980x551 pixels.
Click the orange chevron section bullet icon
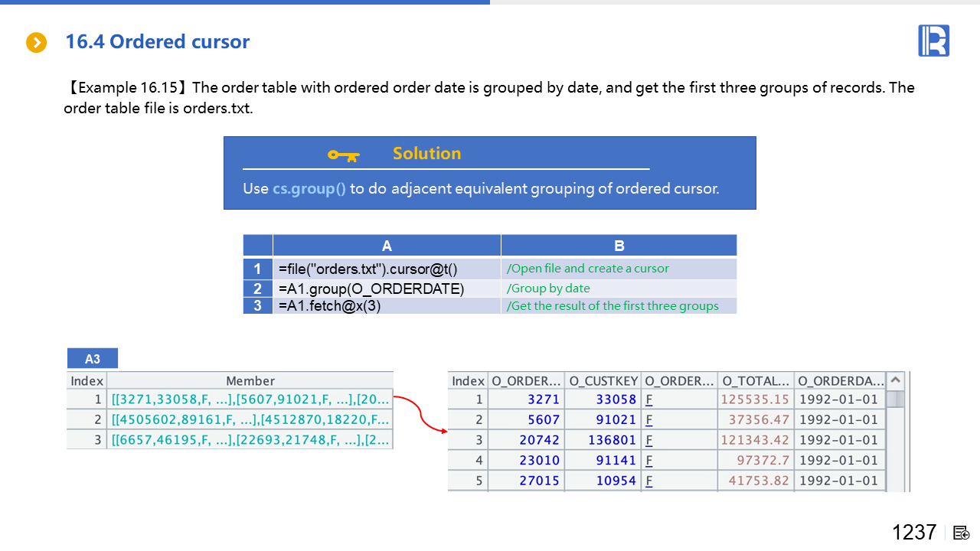tap(36, 43)
